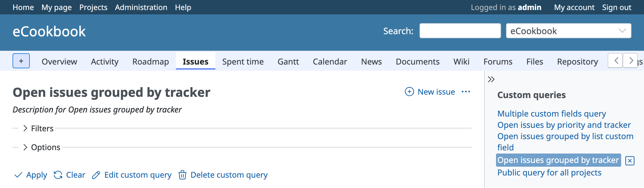Expand the Filters section
Viewport: 644px width, 188px height.
pyautogui.click(x=39, y=128)
